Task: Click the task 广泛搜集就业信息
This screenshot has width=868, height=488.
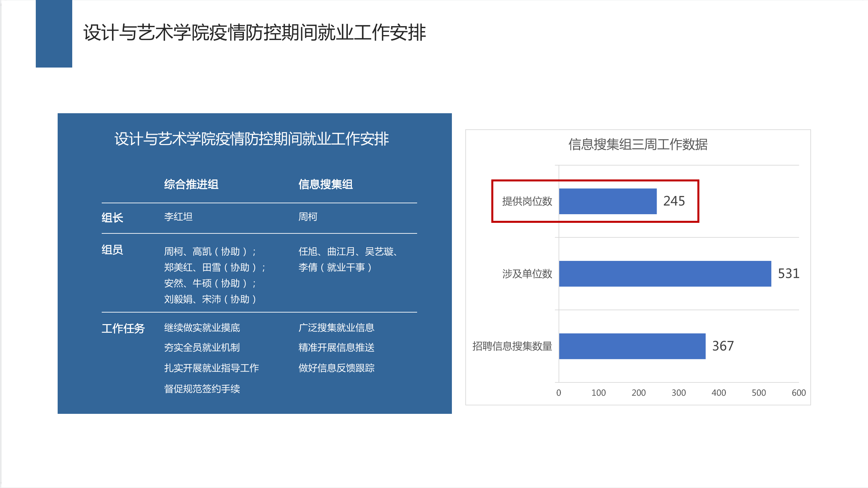Action: (x=336, y=328)
